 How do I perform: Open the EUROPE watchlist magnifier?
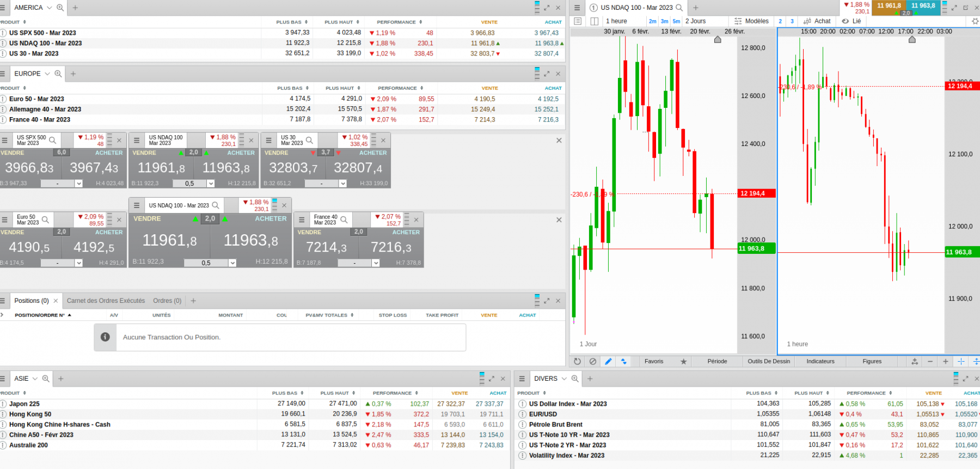pos(58,74)
